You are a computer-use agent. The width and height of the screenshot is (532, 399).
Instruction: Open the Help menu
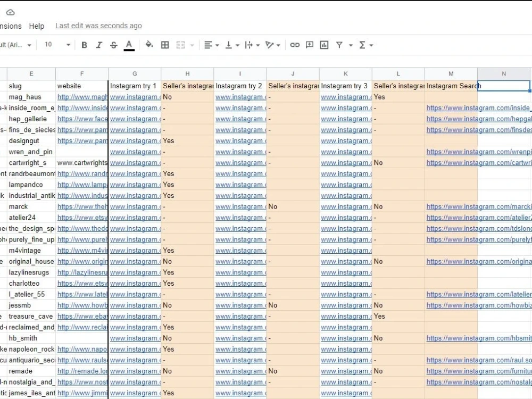coord(37,26)
